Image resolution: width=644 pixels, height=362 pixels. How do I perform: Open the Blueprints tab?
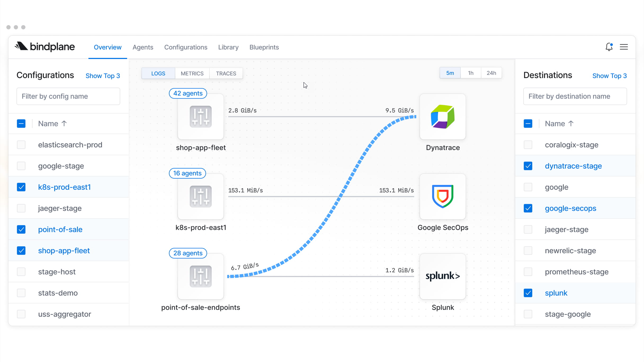click(x=264, y=47)
